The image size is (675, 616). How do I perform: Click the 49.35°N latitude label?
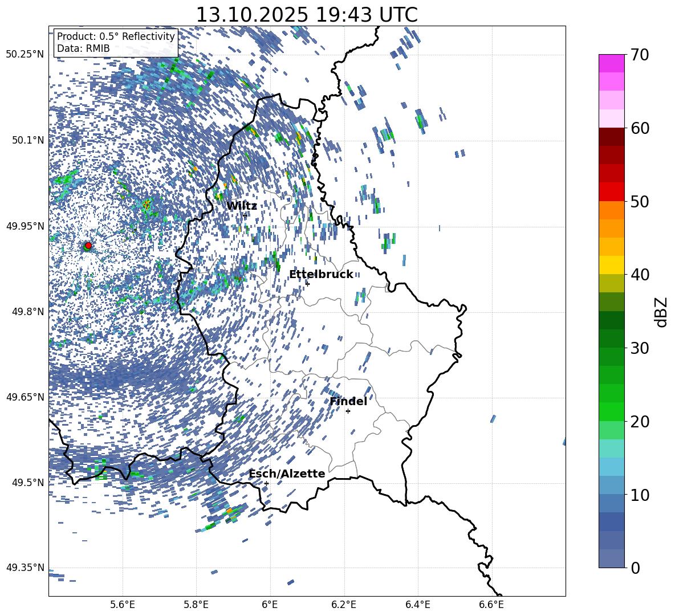click(25, 568)
